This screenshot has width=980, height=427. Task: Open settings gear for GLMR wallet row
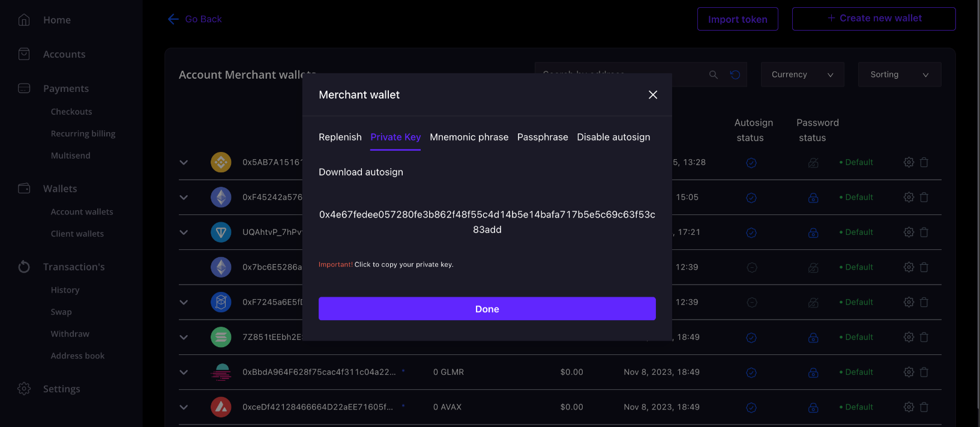[909, 372]
